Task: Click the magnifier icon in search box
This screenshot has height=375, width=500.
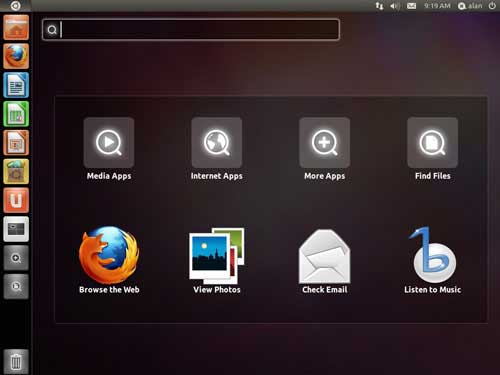Action: 52,30
